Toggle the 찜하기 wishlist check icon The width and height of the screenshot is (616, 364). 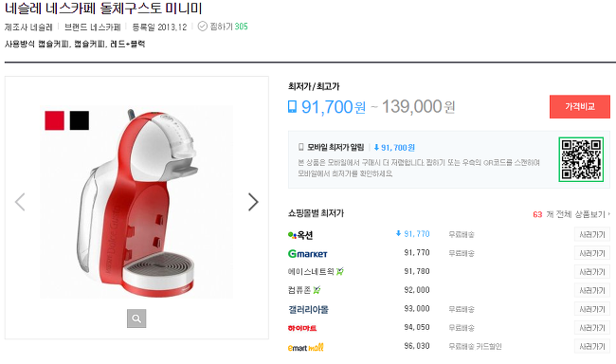click(x=202, y=27)
